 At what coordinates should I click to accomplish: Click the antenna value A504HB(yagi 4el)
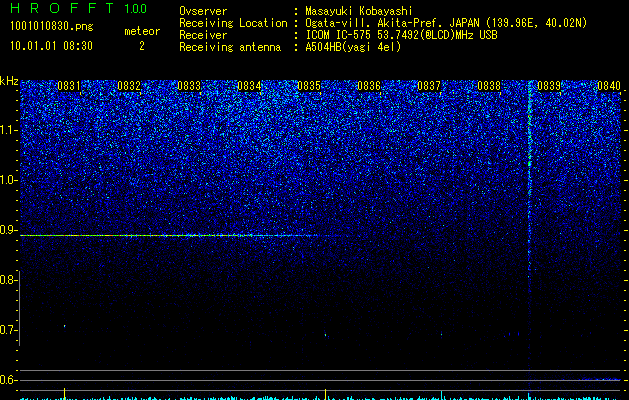(x=353, y=47)
